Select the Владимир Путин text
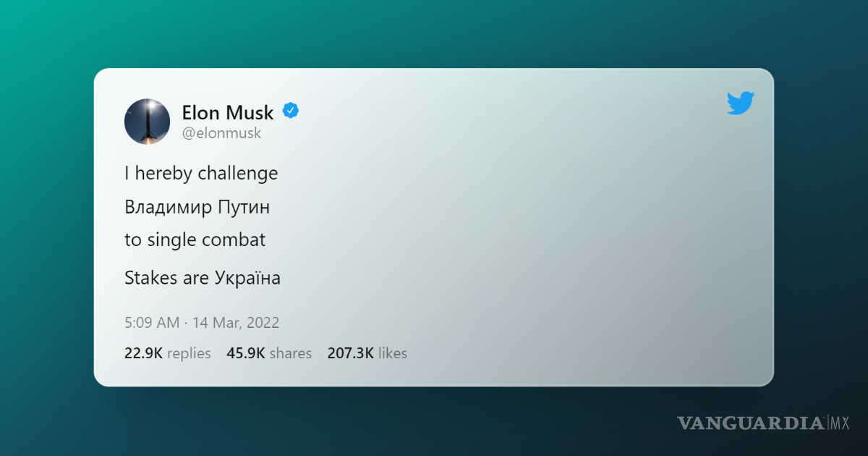The image size is (868, 456). (197, 207)
